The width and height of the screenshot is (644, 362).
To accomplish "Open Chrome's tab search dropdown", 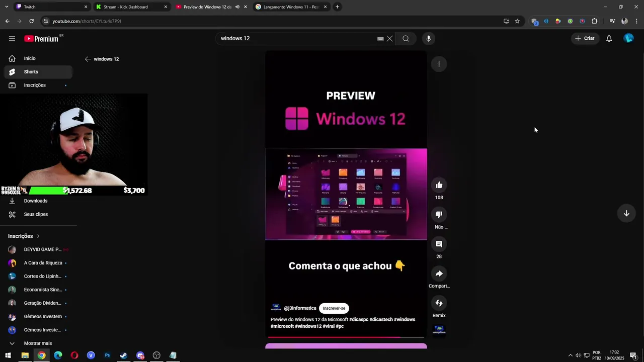I will point(6,7).
